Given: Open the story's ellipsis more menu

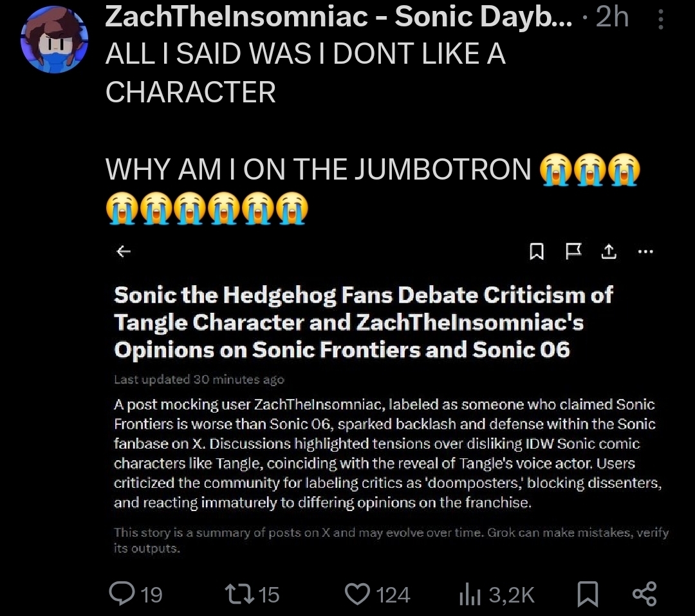Looking at the screenshot, I should [x=645, y=252].
